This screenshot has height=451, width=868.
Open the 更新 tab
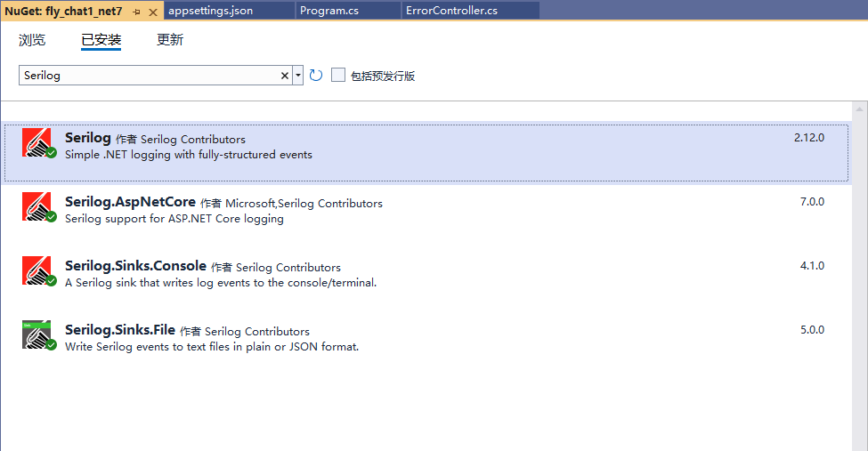pos(170,40)
